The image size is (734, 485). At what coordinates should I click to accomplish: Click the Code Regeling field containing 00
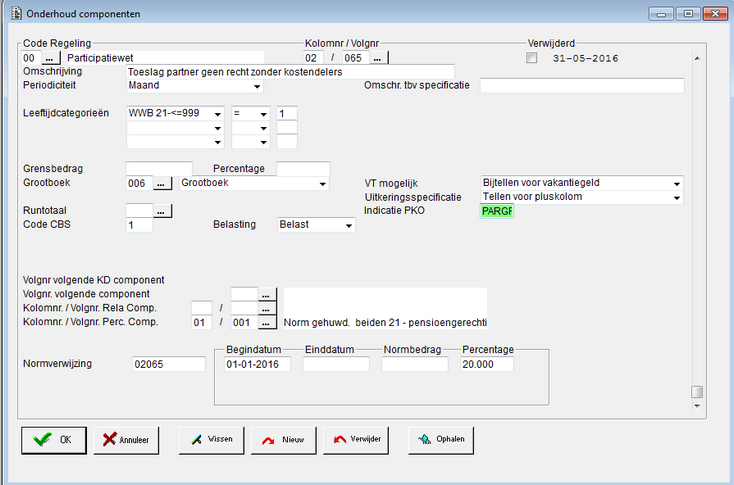point(31,58)
